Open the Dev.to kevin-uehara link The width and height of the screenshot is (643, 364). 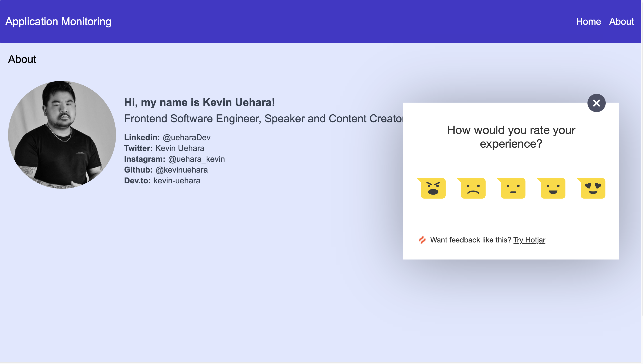[x=176, y=180]
